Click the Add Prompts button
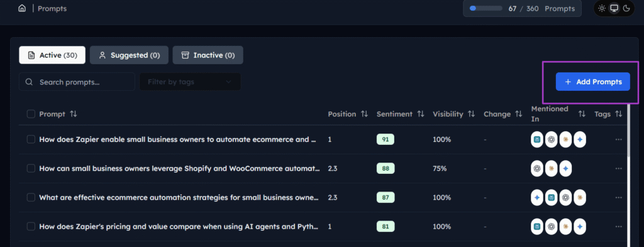This screenshot has height=247, width=644. coord(592,82)
